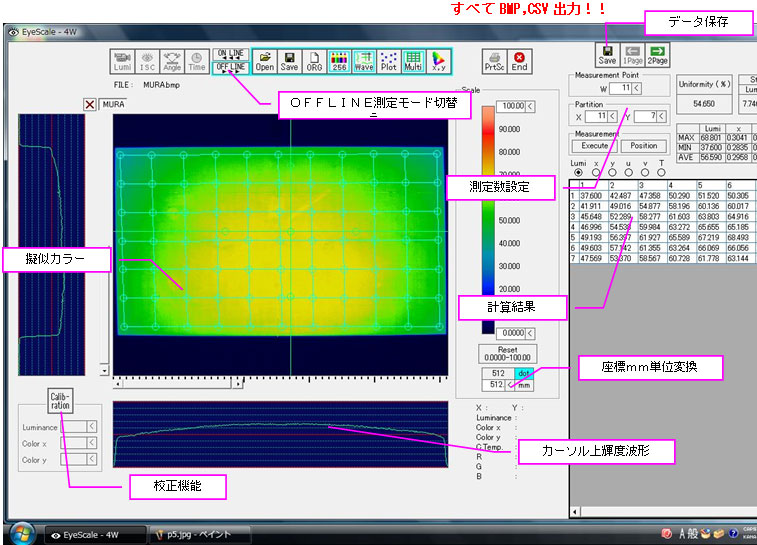This screenshot has width=757, height=545.
Task: Switch coordinate unit to mm
Action: coord(524,385)
